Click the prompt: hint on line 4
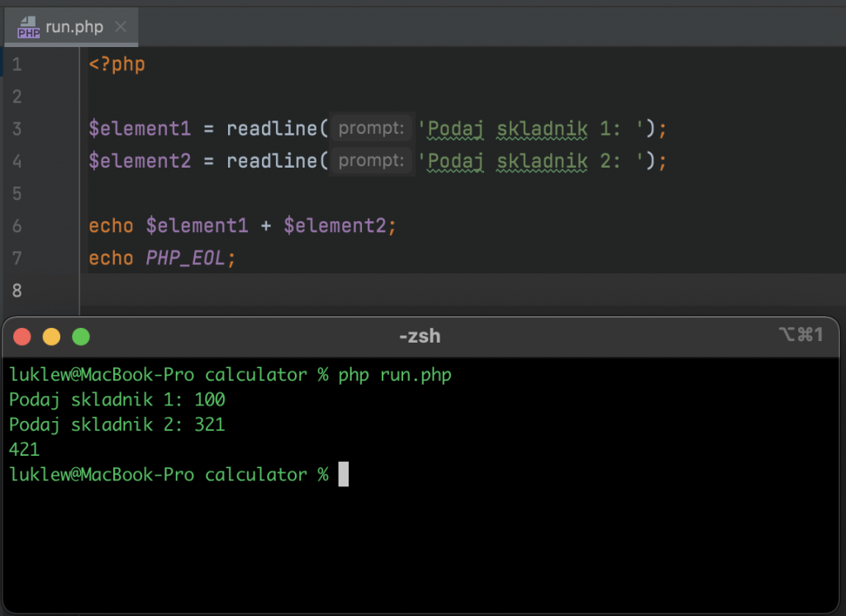This screenshot has height=616, width=846. [x=371, y=160]
